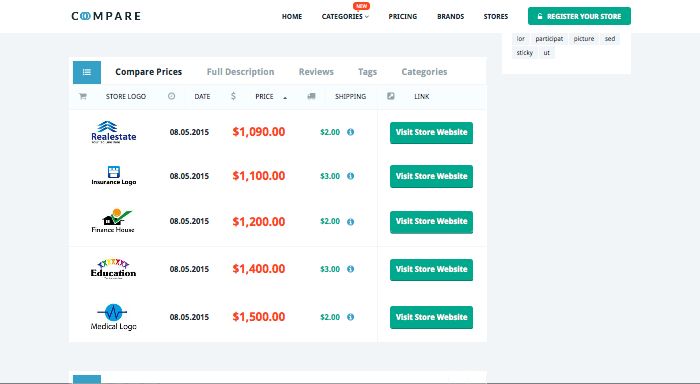Visit Store Website for Insurance Logo
This screenshot has width=700, height=384.
(431, 176)
